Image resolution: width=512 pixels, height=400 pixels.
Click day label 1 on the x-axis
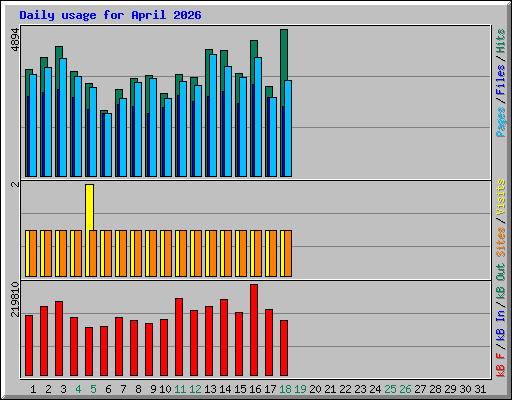tap(33, 389)
